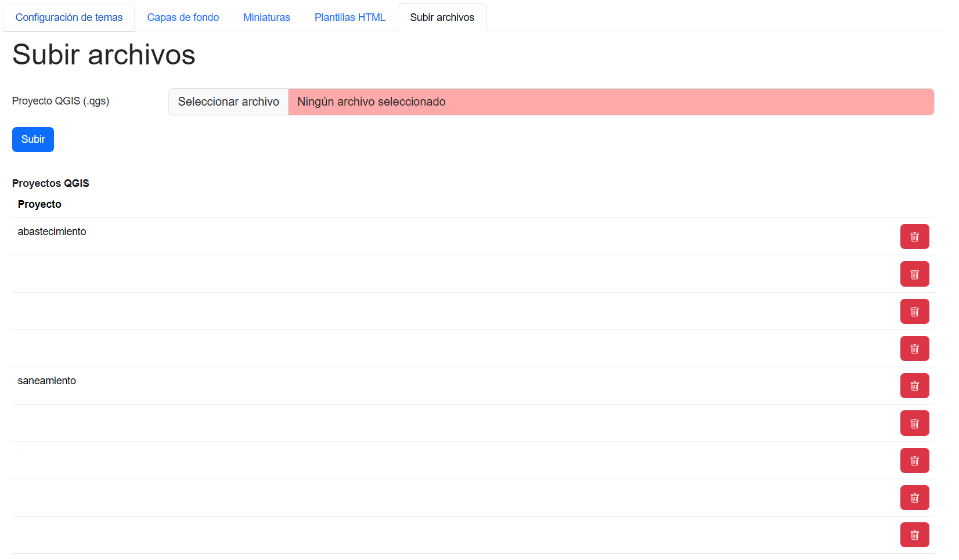Select the abastecimiento project name
Viewport: 959px width, 560px height.
tap(52, 232)
